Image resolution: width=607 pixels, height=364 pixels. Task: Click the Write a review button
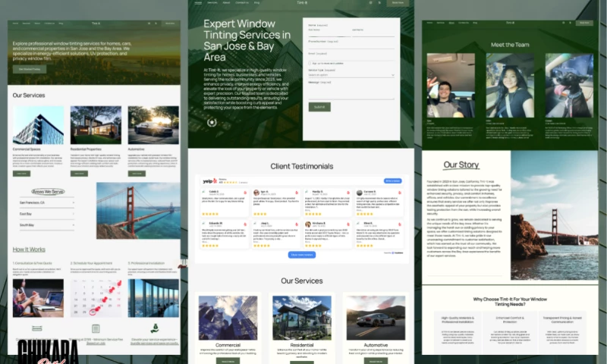pos(392,181)
